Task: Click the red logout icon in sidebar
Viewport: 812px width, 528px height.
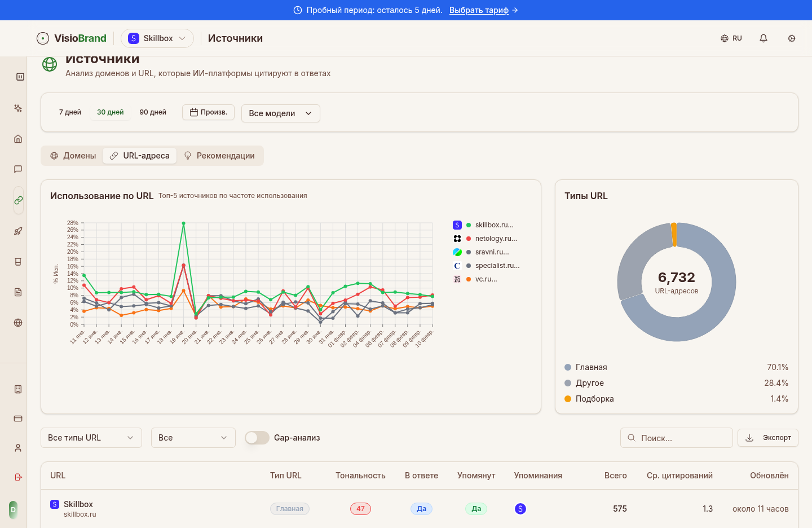Action: (17, 477)
